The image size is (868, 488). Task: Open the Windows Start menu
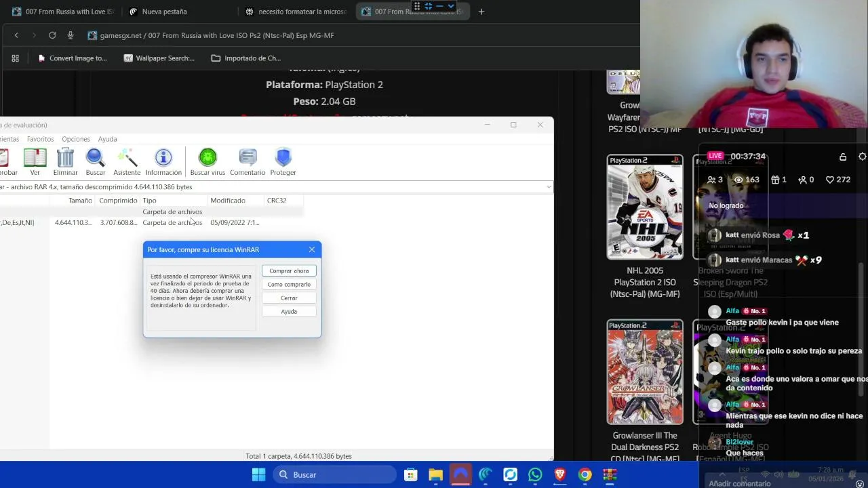click(258, 474)
